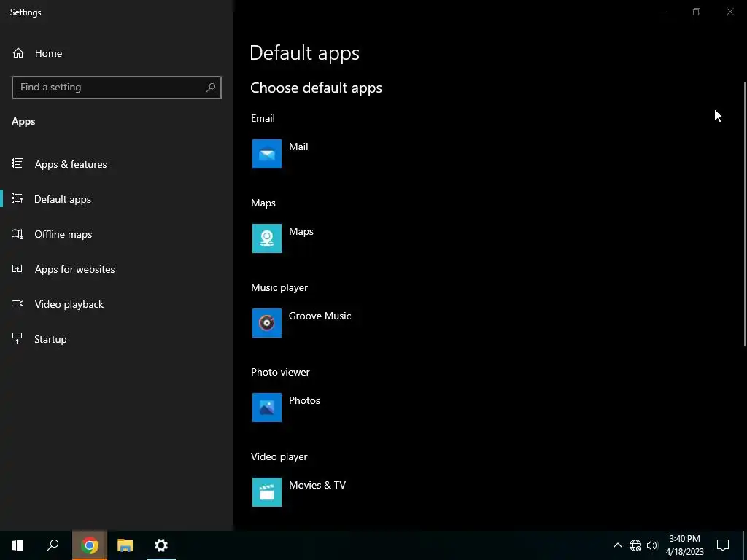747x560 pixels.
Task: Click the Apps for websites icon
Action: [18, 268]
